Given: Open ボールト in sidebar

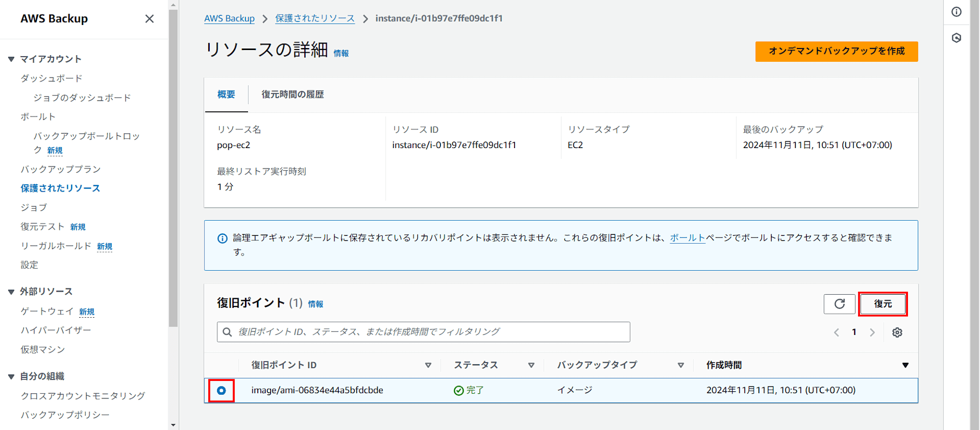Looking at the screenshot, I should pyautogui.click(x=38, y=117).
